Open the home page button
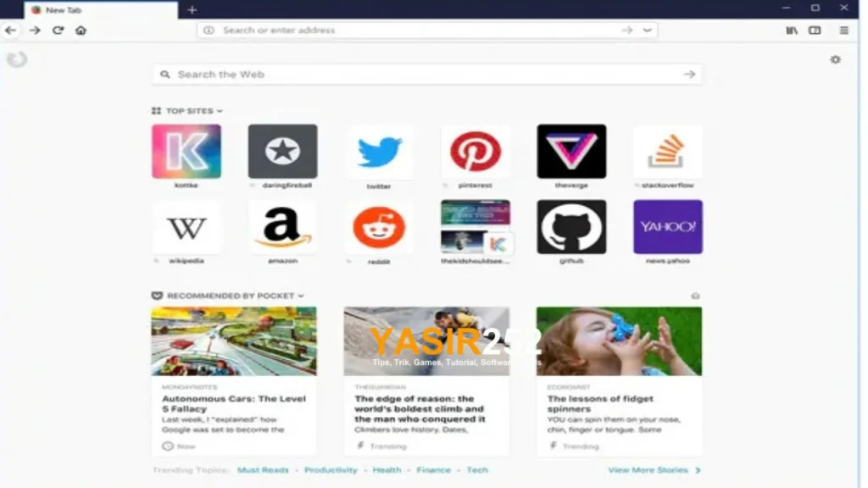Viewport: 868px width, 488px height. coord(81,30)
